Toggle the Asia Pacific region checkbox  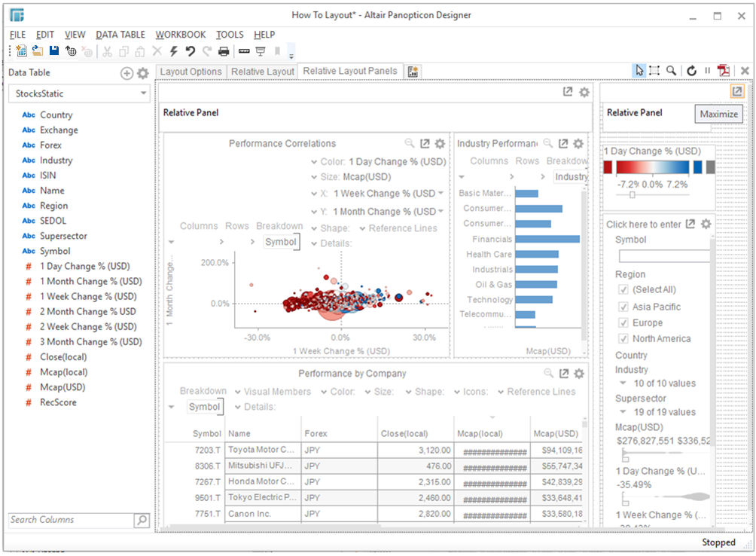[623, 307]
